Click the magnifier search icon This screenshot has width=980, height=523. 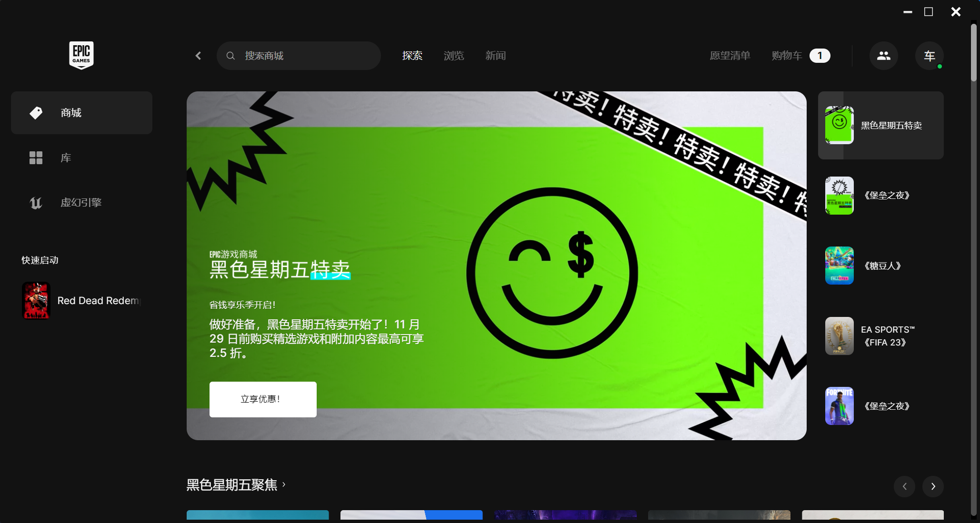pyautogui.click(x=230, y=56)
